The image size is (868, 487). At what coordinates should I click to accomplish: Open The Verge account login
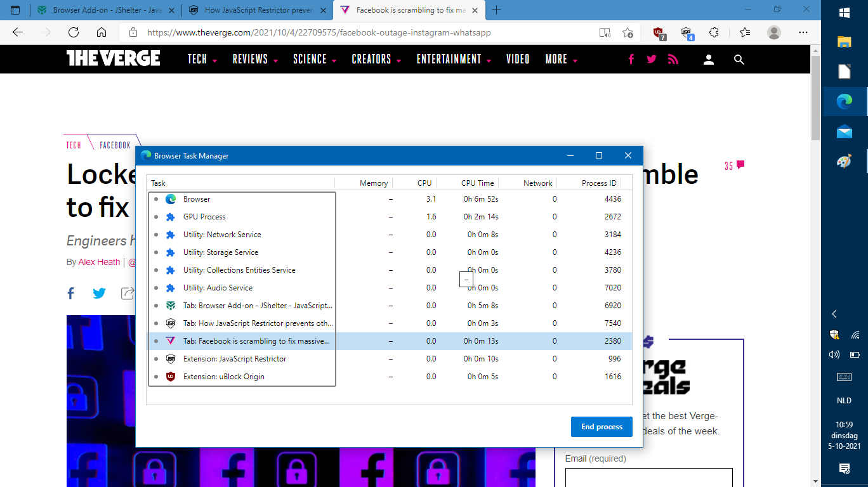709,59
